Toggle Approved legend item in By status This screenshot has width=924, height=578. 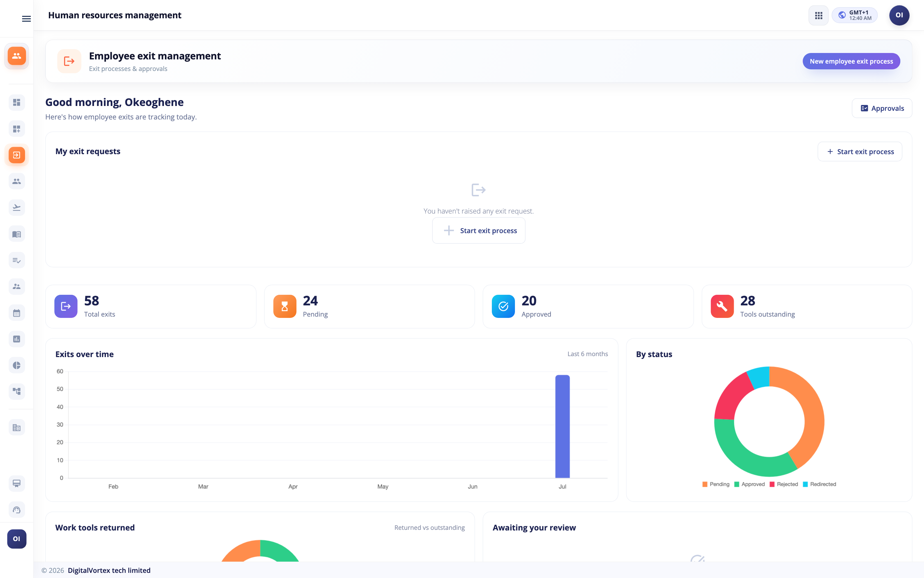[x=749, y=484]
